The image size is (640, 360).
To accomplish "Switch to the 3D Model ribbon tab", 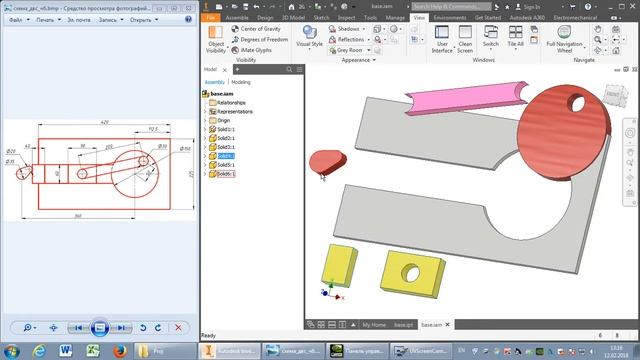I will click(x=293, y=18).
